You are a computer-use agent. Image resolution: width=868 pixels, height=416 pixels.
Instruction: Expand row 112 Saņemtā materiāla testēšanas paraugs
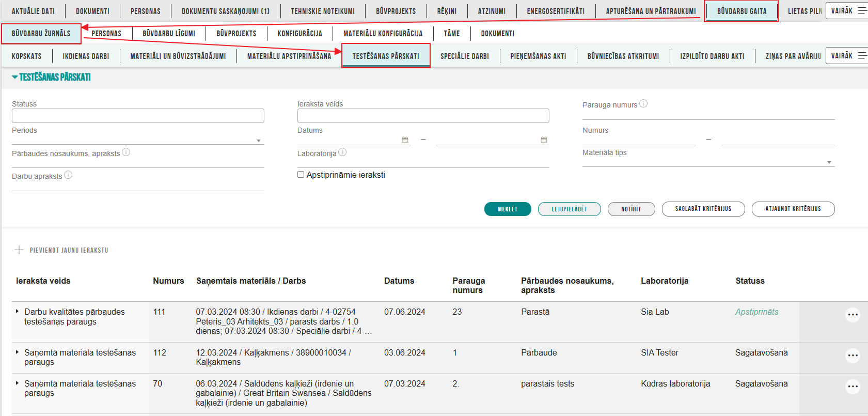(x=17, y=352)
